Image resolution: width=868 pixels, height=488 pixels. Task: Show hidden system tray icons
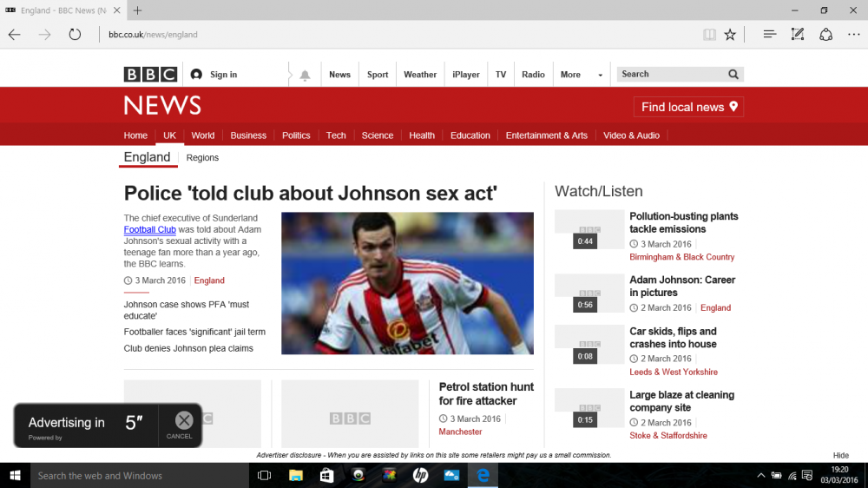tap(760, 475)
